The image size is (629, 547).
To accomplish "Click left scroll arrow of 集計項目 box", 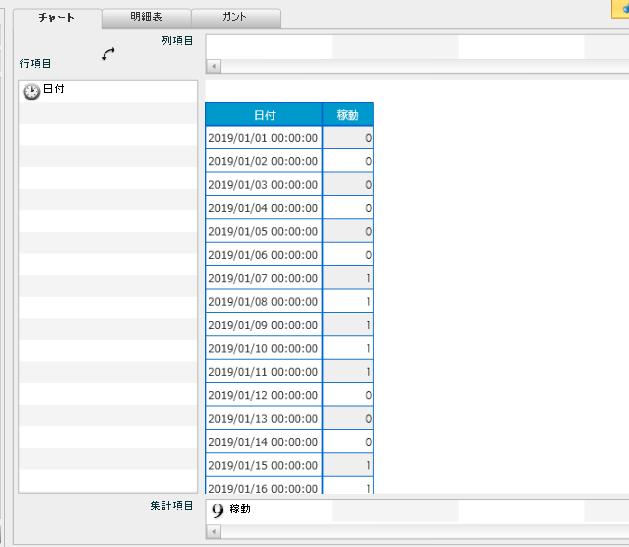I will pyautogui.click(x=213, y=532).
